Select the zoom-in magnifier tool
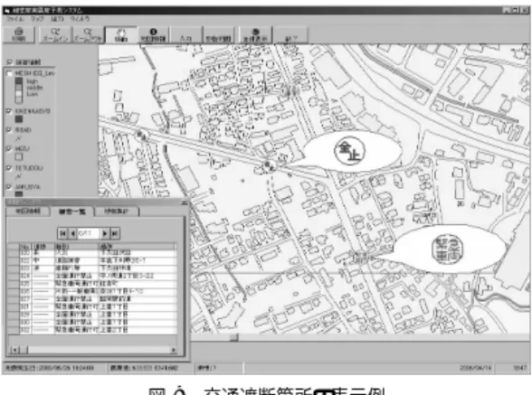The height and width of the screenshot is (395, 532). [55, 34]
